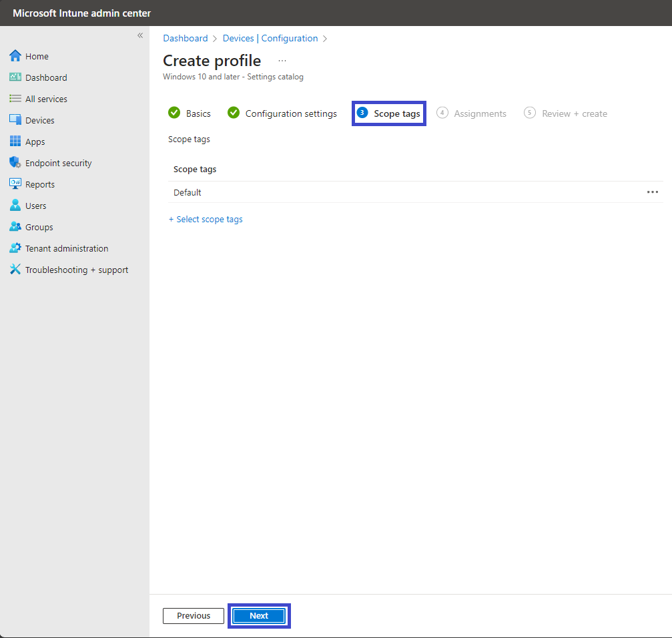Collapse the sidebar with double chevron
Screen dimensions: 672x638
(139, 35)
